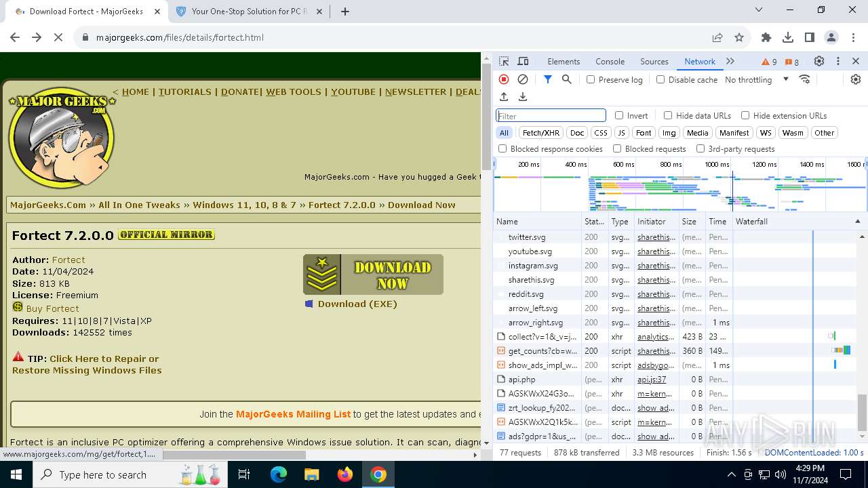Open Firefox from the taskbar
This screenshot has width=868, height=488.
tap(345, 474)
